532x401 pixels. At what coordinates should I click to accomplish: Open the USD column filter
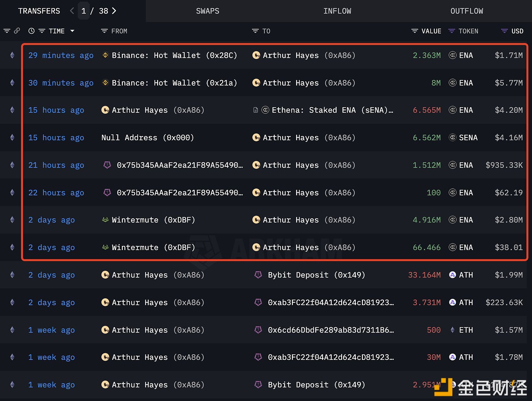[x=504, y=31]
